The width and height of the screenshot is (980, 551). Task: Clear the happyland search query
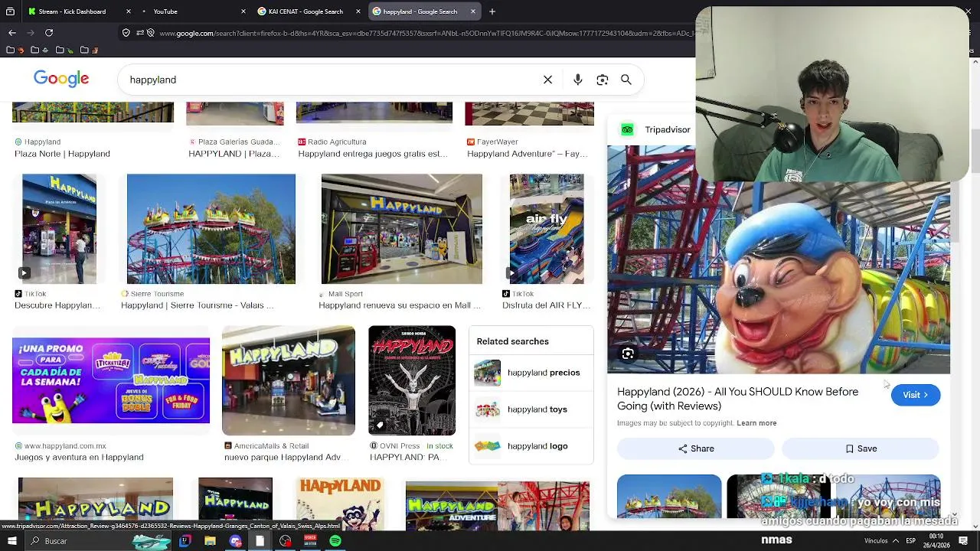547,80
